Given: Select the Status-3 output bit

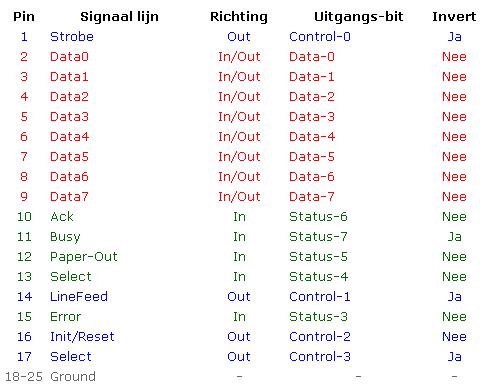Looking at the screenshot, I should 318,317.
